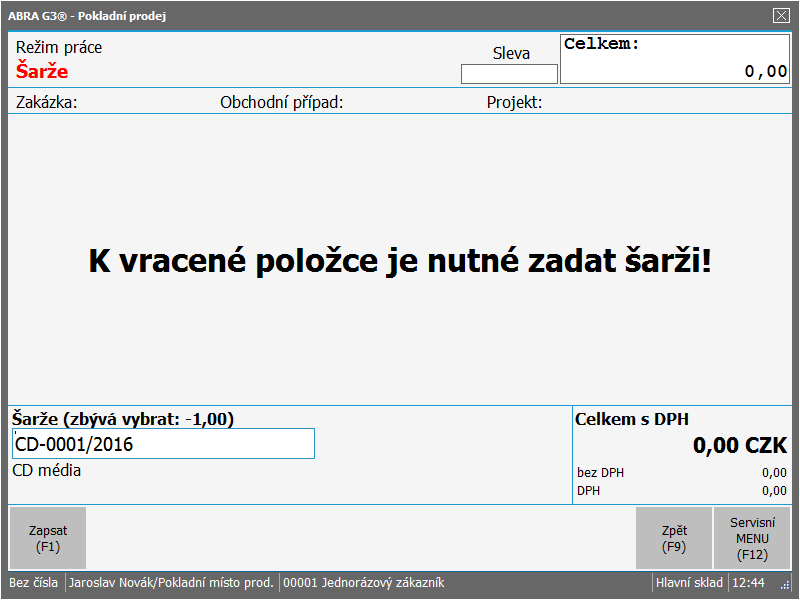
Task: Click 'Bez čísla' in the status bar
Action: pos(34,583)
